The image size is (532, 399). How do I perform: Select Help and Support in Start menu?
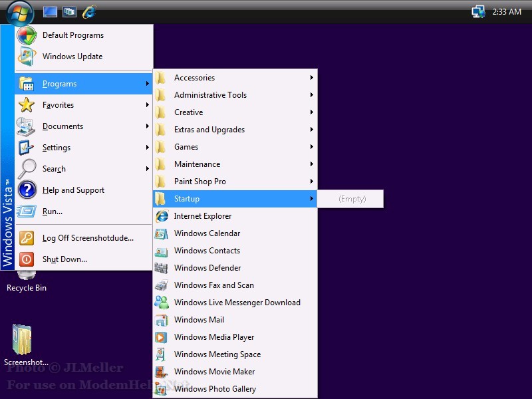(x=73, y=190)
